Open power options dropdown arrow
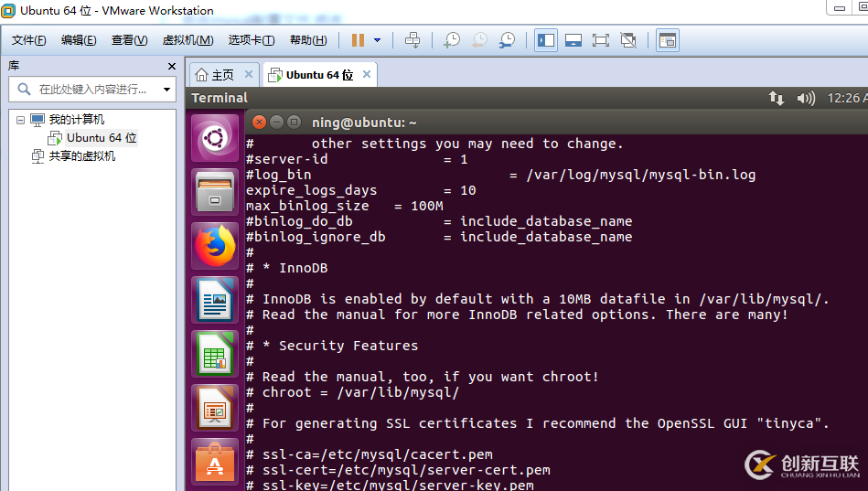868x491 pixels. coord(378,40)
